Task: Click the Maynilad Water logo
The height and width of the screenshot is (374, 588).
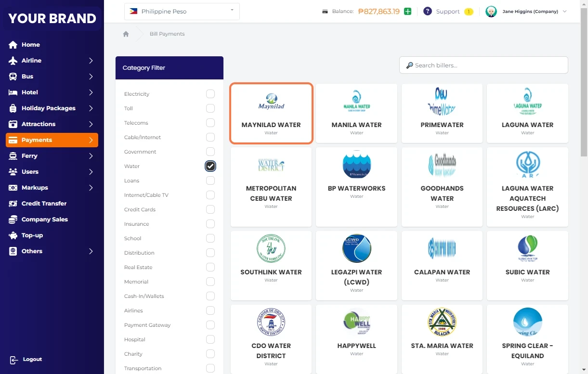Action: pyautogui.click(x=271, y=102)
